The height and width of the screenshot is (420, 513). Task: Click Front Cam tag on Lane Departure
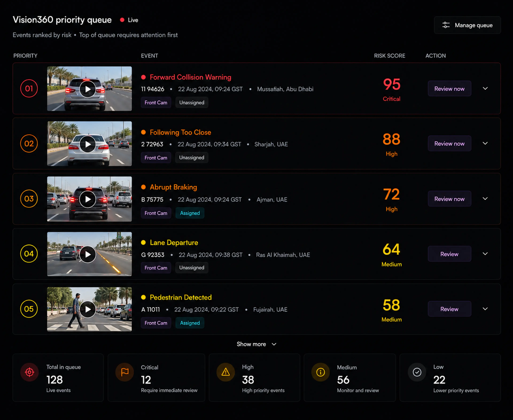pos(156,268)
